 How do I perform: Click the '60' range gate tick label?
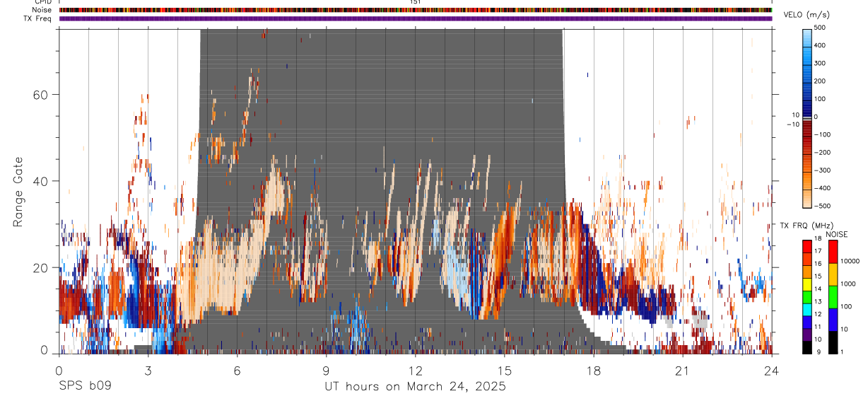(x=42, y=94)
